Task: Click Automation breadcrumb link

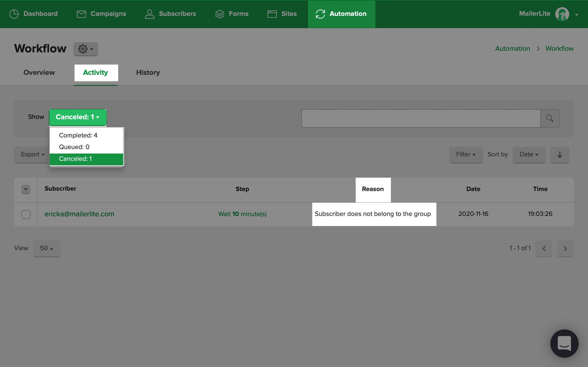Action: click(512, 49)
